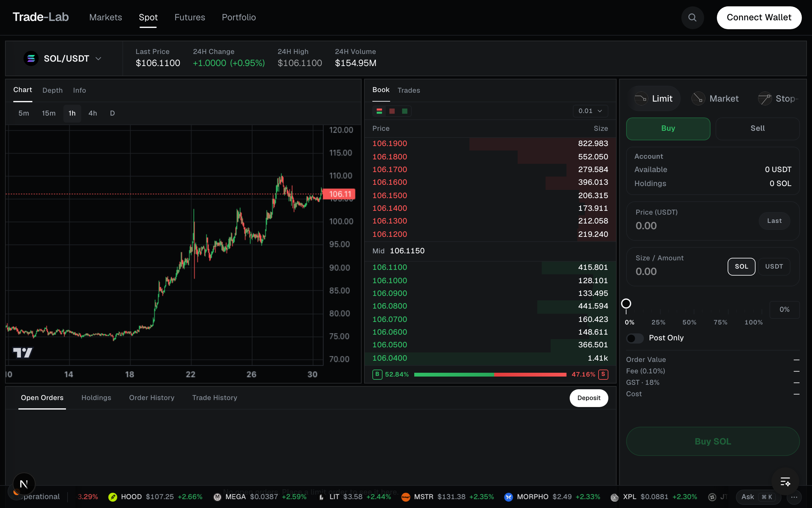The width and height of the screenshot is (812, 508).
Task: Click the Last price button
Action: (774, 221)
